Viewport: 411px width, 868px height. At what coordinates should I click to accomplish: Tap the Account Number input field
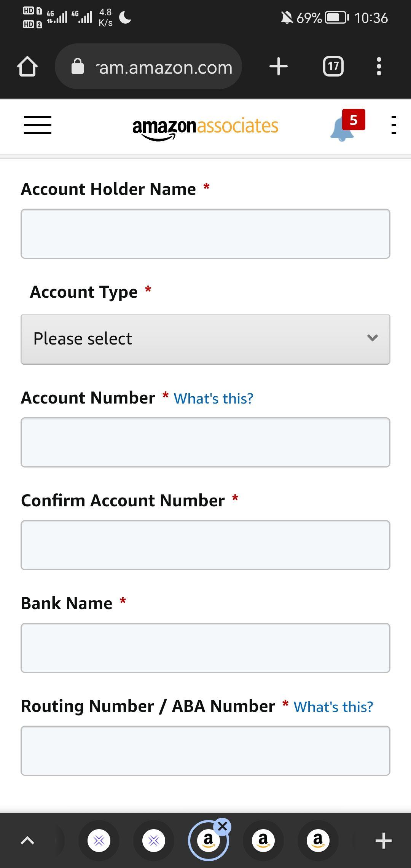pyautogui.click(x=205, y=442)
